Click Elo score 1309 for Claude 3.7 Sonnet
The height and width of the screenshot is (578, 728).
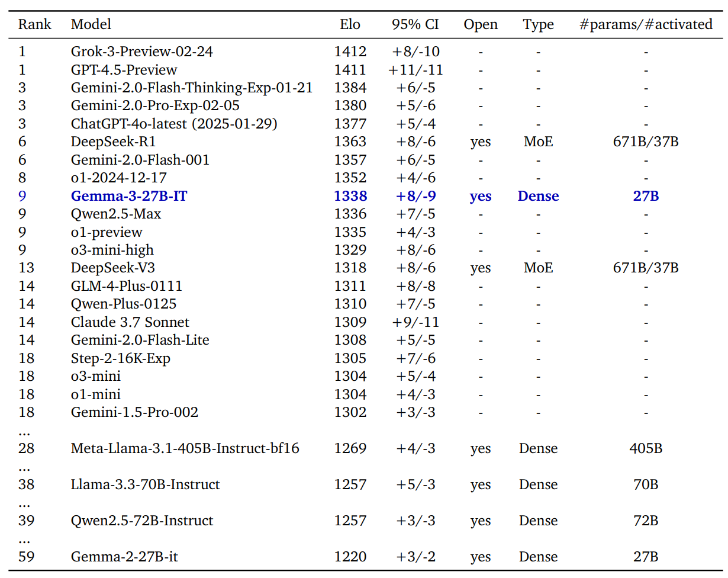pos(350,322)
